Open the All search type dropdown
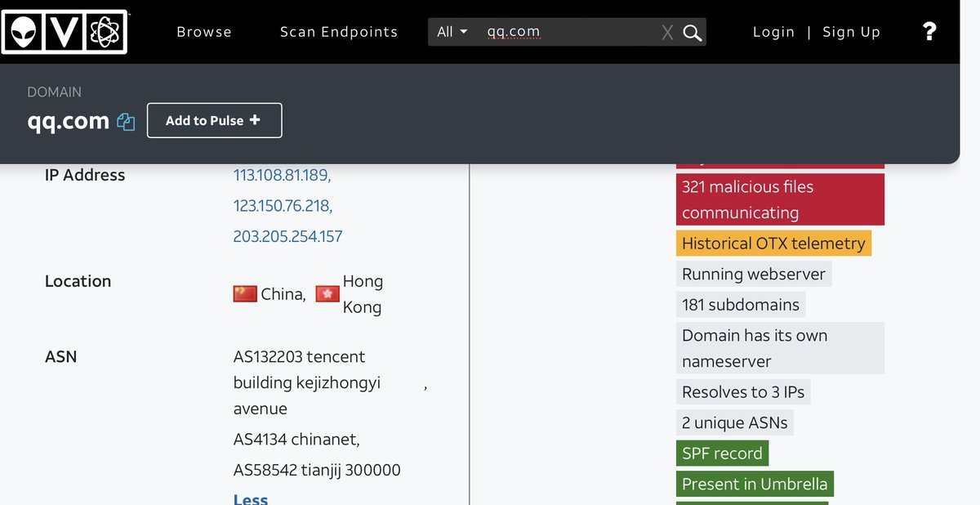Viewport: 980px width, 505px height. [452, 32]
